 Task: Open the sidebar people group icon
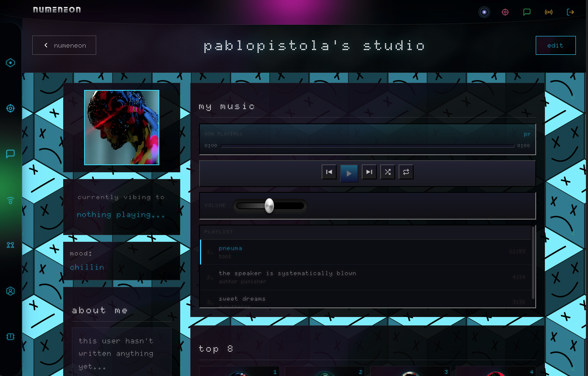pyautogui.click(x=10, y=245)
